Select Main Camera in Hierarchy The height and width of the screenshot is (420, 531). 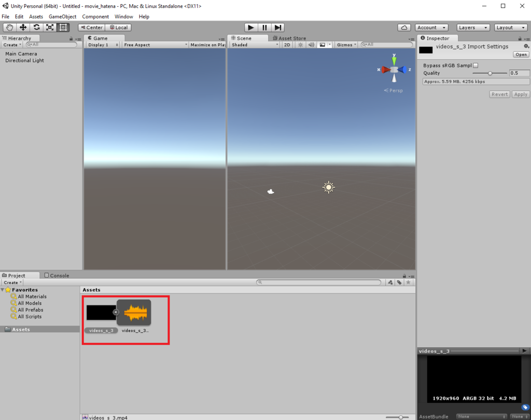click(21, 53)
